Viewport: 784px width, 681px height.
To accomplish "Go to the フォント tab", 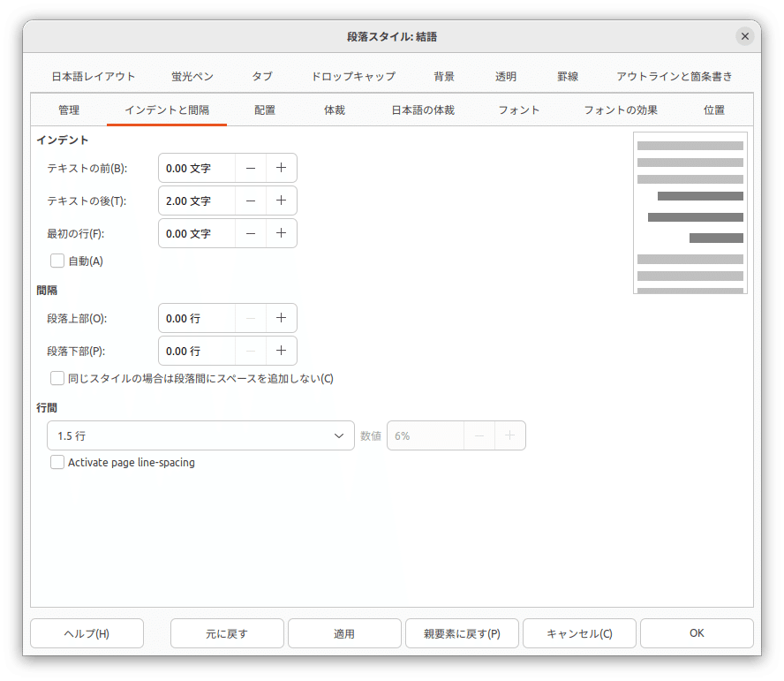I will tap(519, 110).
